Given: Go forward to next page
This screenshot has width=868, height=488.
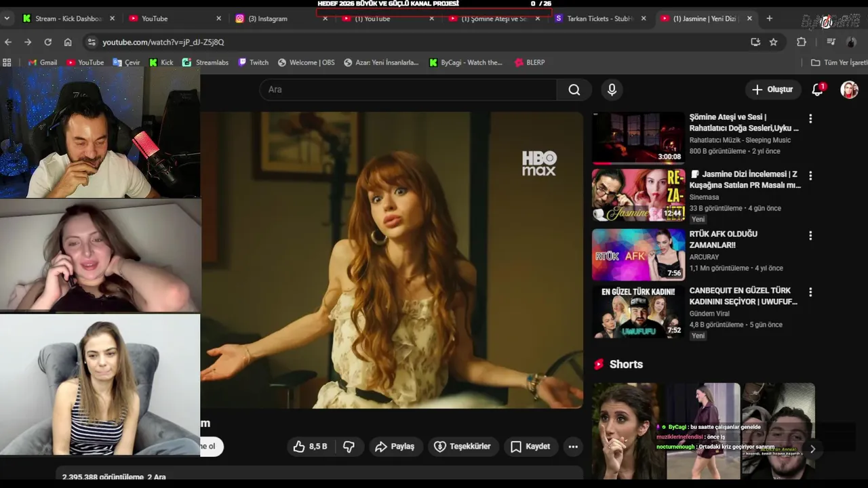Looking at the screenshot, I should 28,42.
